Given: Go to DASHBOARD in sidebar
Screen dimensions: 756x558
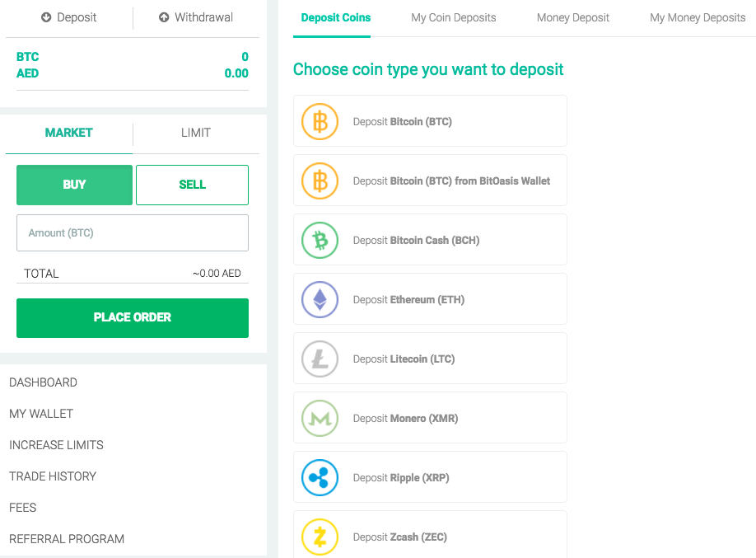Looking at the screenshot, I should (43, 382).
